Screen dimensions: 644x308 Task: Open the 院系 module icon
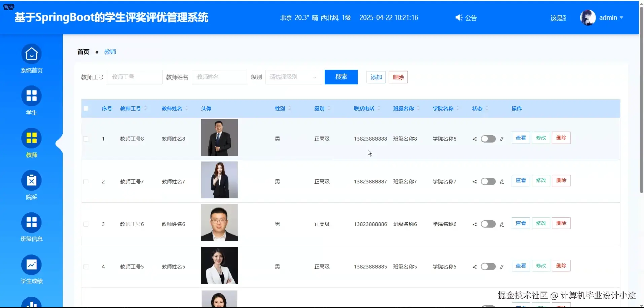click(31, 180)
